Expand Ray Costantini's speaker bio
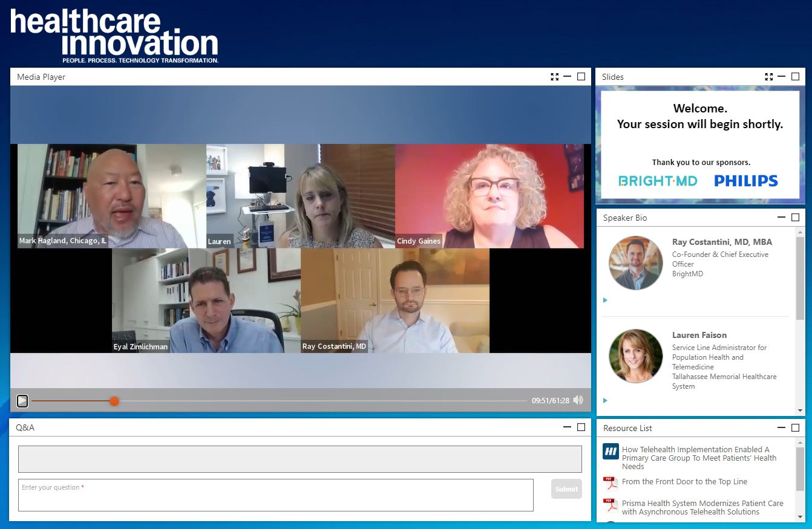 [604, 300]
